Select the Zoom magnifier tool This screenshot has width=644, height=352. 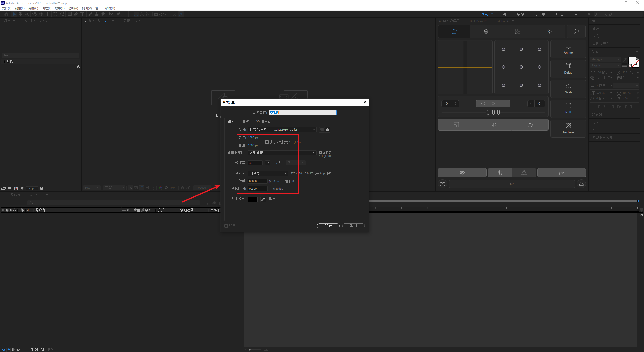point(27,14)
